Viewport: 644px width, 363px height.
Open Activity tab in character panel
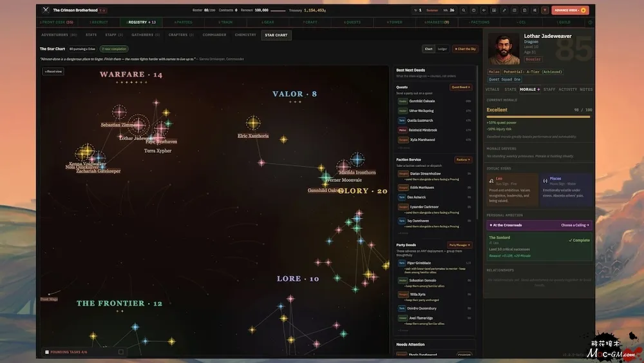tap(567, 89)
